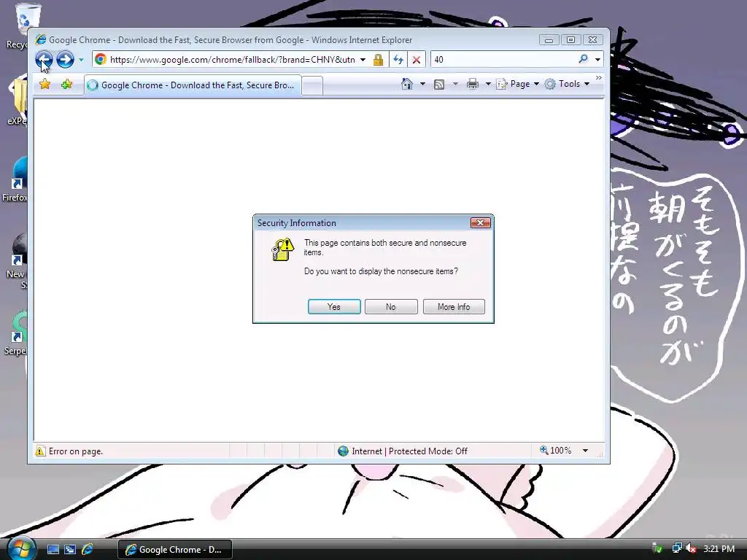
Task: Expand the Print dropdown arrow
Action: click(488, 84)
